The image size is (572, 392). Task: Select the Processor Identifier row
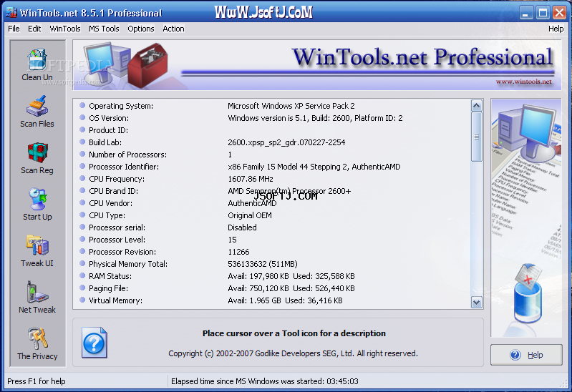[273, 167]
